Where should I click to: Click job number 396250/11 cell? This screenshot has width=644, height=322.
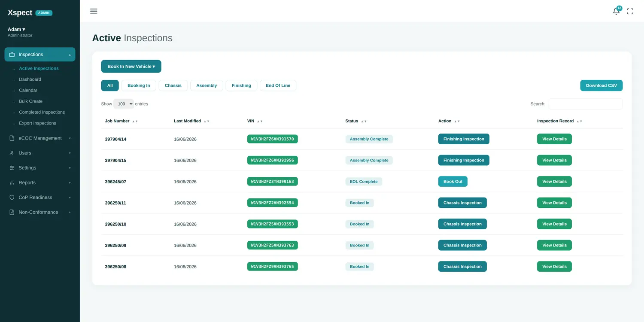[115, 203]
